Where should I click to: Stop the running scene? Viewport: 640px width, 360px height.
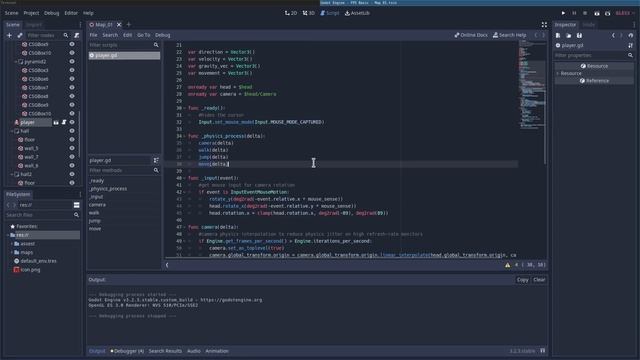(x=585, y=13)
